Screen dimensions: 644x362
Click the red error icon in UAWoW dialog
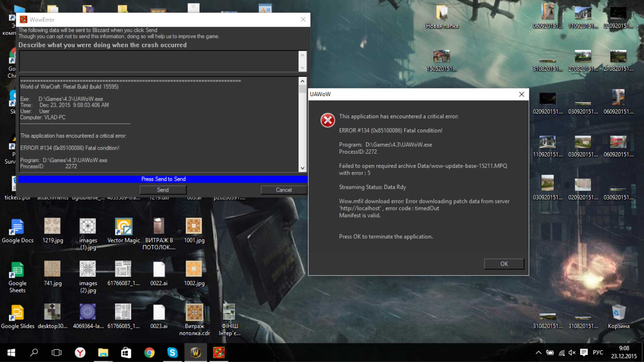click(327, 120)
